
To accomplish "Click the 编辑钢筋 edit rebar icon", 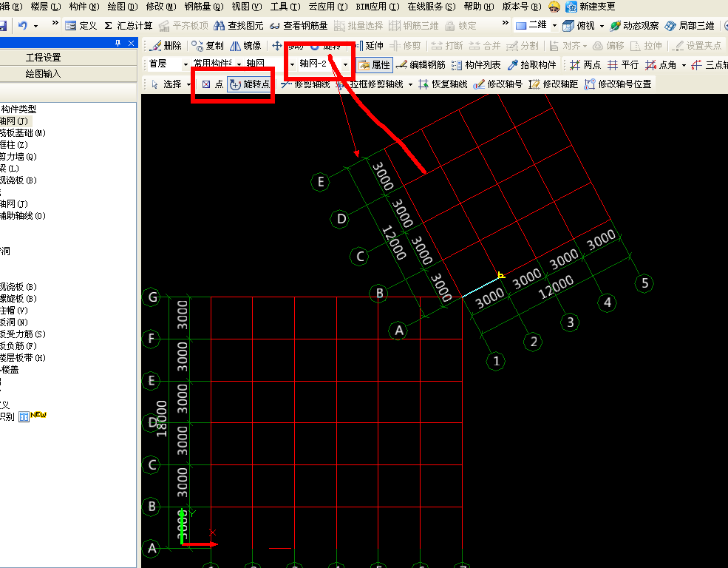I will click(401, 64).
